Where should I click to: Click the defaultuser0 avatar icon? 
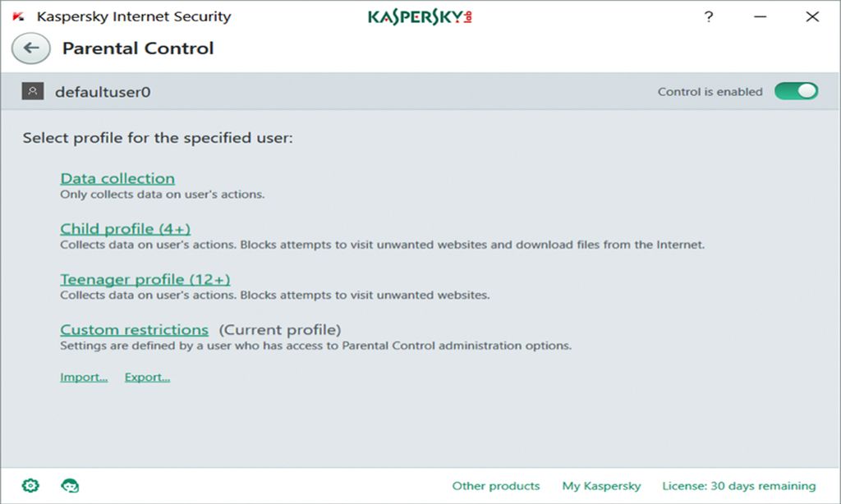(31, 91)
